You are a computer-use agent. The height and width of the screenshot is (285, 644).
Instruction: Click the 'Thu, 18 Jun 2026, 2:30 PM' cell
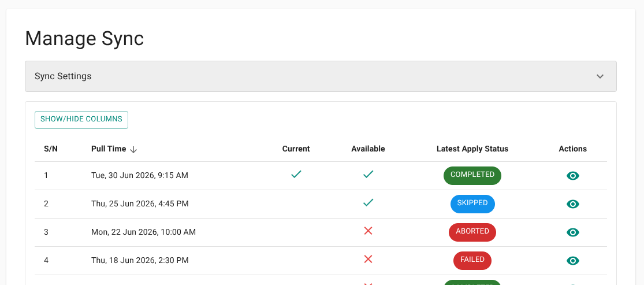(x=140, y=261)
